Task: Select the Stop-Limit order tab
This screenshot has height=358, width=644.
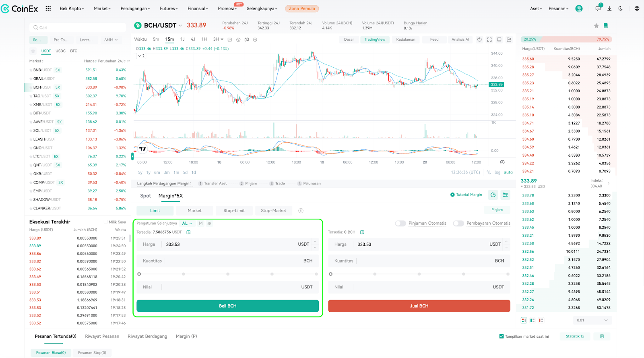Action: click(234, 211)
